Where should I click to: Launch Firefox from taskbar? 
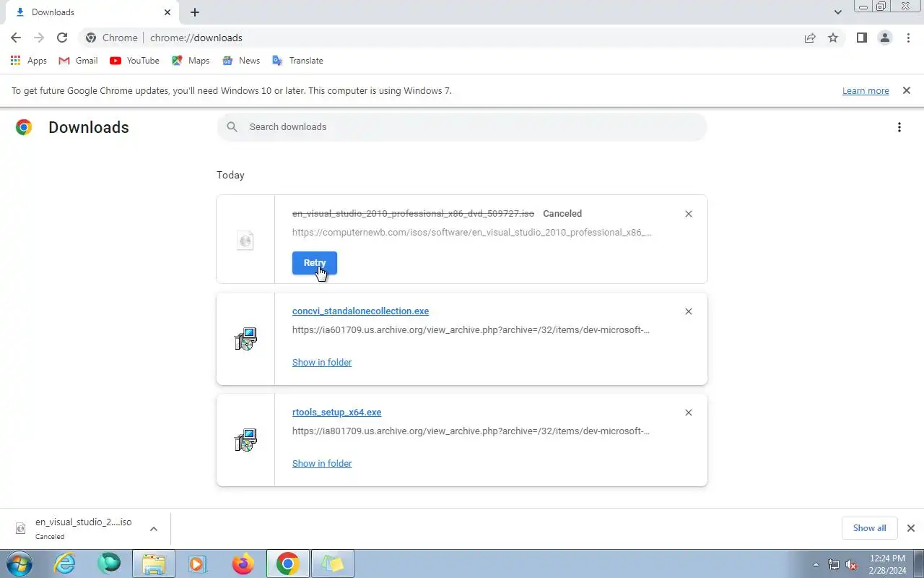coord(243,564)
